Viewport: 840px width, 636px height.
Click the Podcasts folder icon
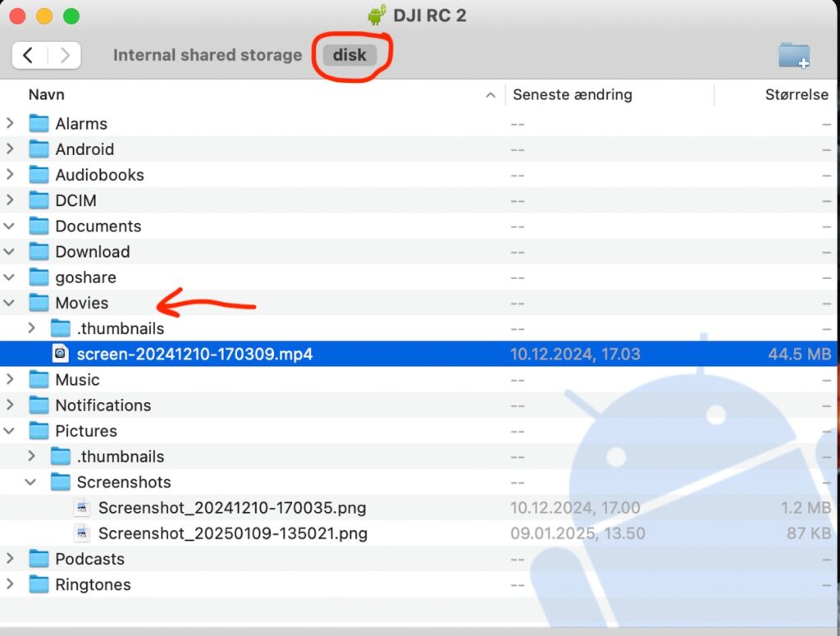39,559
